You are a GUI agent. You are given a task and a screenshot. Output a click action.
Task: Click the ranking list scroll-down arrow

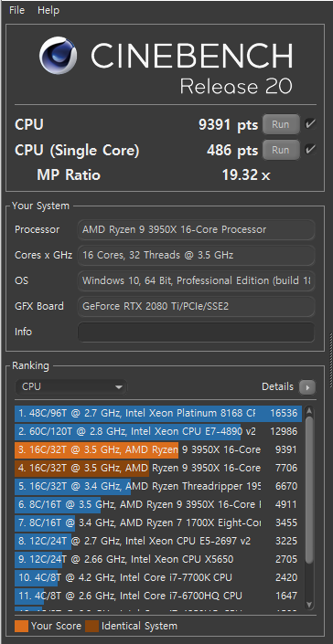pyautogui.click(x=309, y=604)
